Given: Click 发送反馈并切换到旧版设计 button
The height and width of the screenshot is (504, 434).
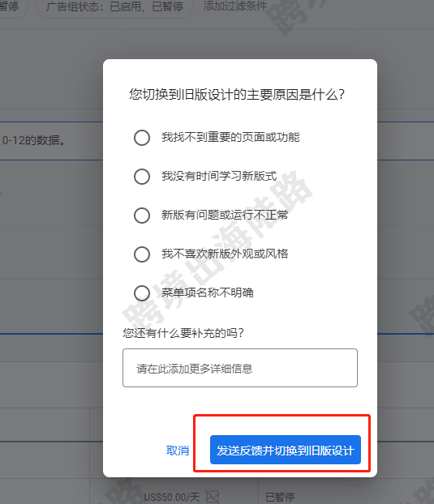Looking at the screenshot, I should pos(286,450).
